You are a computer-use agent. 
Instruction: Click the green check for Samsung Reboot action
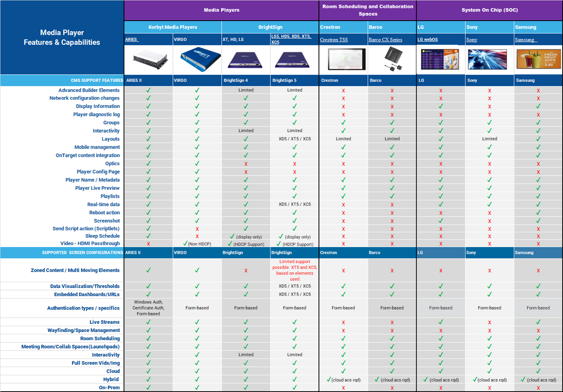point(538,213)
